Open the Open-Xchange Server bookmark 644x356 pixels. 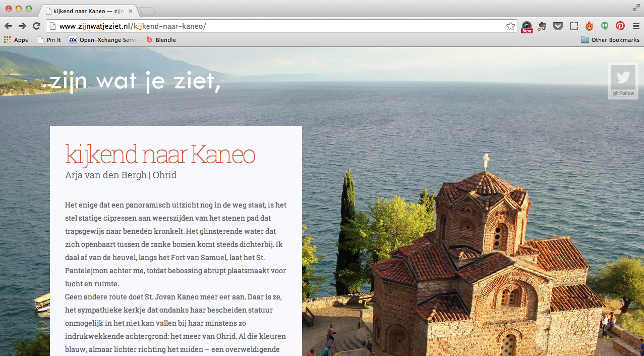(x=103, y=40)
